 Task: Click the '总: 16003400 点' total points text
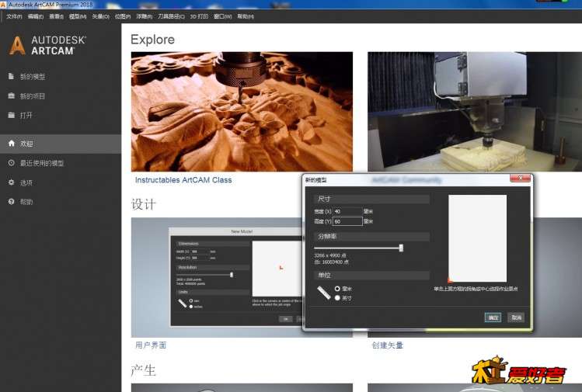click(x=332, y=262)
